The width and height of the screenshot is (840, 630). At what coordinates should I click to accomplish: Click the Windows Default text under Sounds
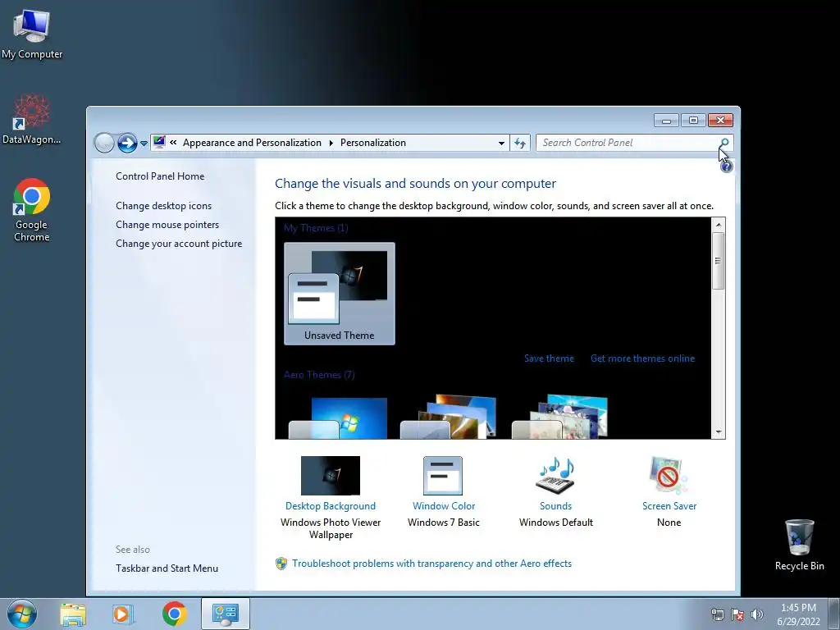point(556,523)
